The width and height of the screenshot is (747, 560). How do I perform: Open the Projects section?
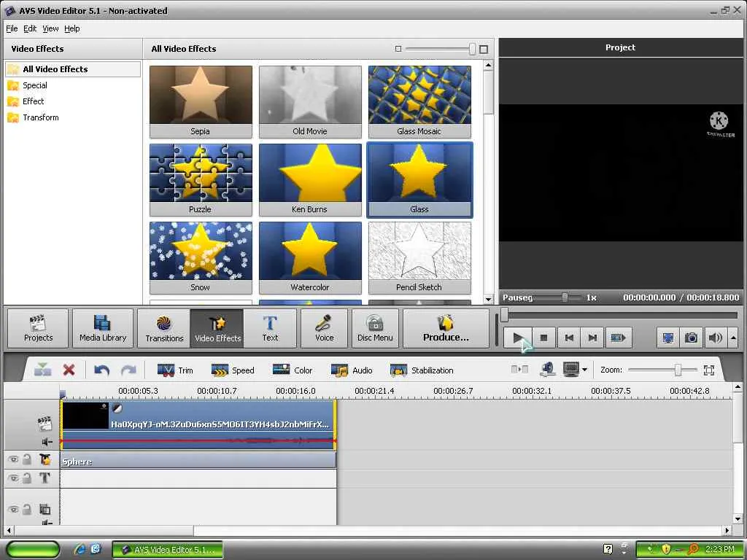click(x=38, y=329)
